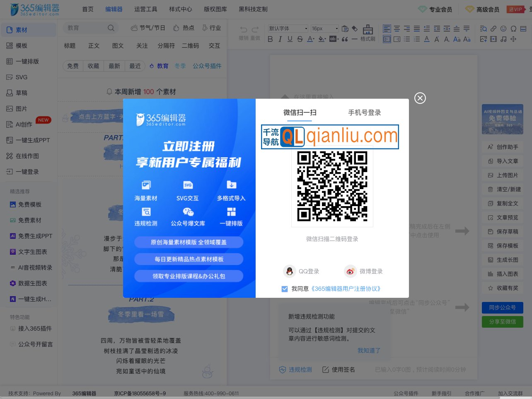
Task: Click the blue 同步公众号 button
Action: click(x=502, y=308)
